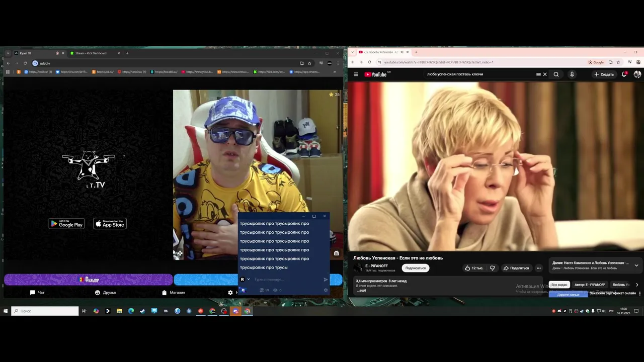
Task: Select the Автор: E - PIFANOFF chip
Action: click(x=590, y=285)
